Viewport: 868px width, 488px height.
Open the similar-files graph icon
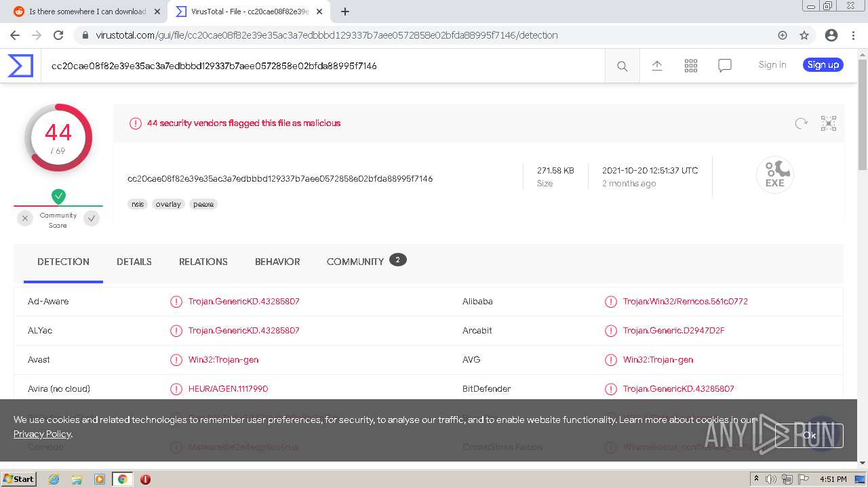[x=828, y=123]
